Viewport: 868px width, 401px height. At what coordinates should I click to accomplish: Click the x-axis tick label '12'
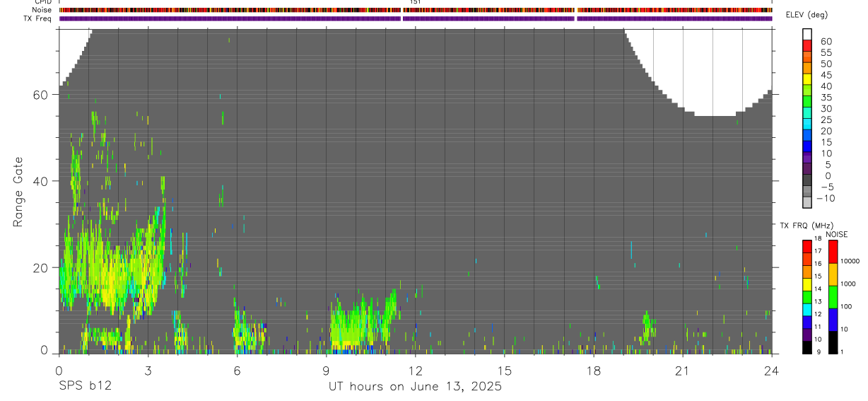pyautogui.click(x=415, y=371)
